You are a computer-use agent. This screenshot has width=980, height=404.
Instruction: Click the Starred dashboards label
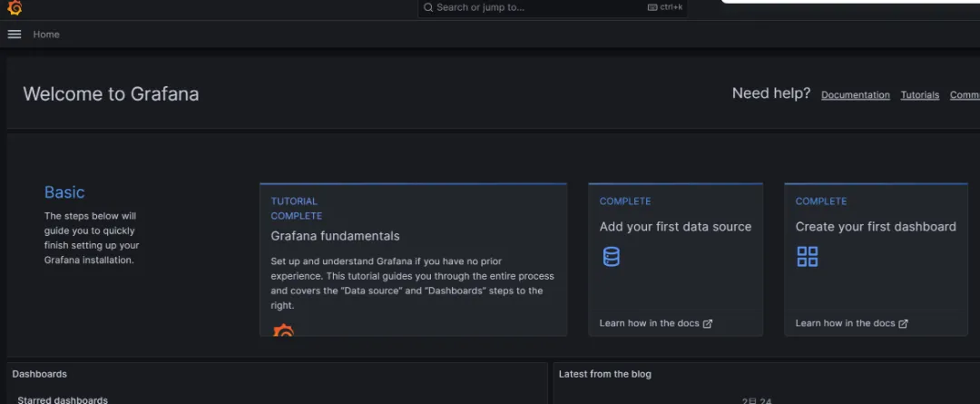63,399
